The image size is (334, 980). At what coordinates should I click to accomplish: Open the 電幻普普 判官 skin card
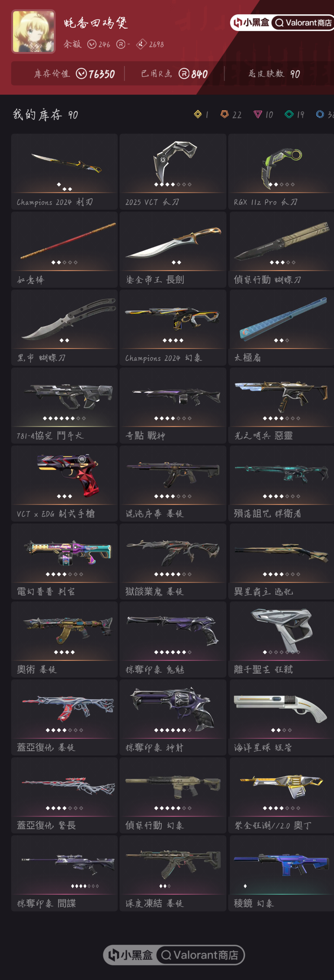pos(64,561)
